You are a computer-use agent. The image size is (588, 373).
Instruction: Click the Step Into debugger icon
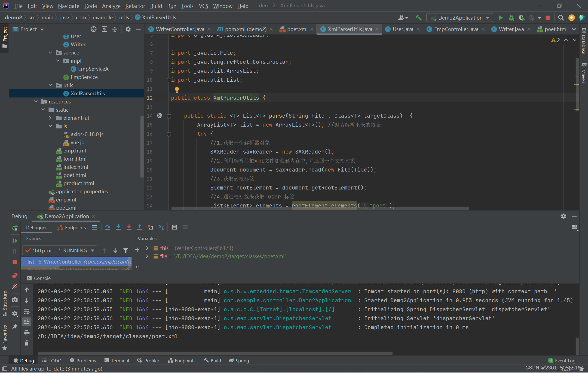(118, 227)
